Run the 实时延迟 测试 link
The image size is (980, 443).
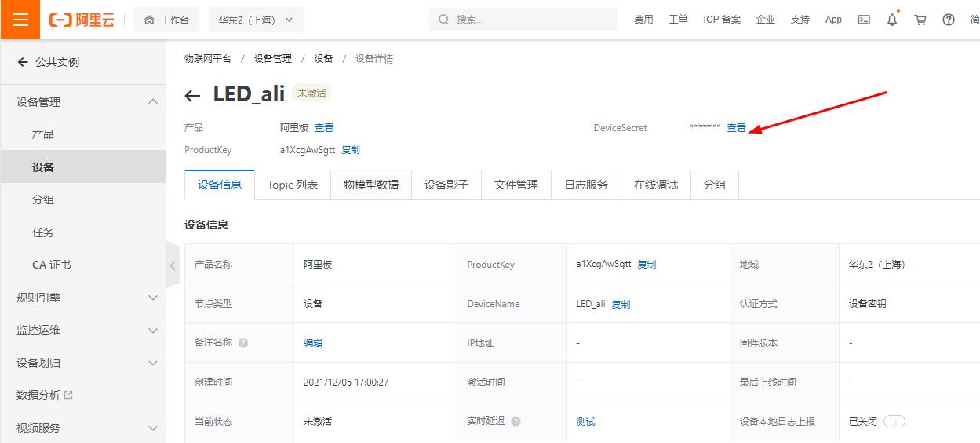pos(585,422)
